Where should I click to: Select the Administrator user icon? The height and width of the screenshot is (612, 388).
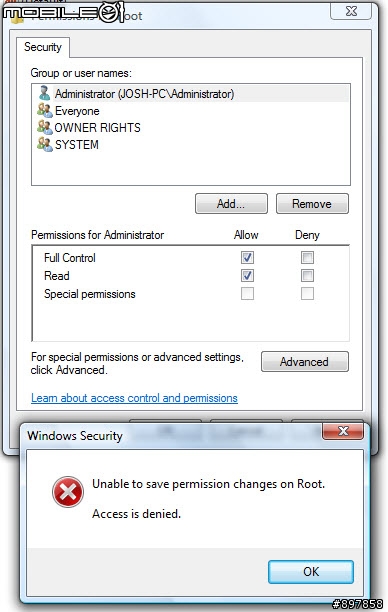coord(44,93)
